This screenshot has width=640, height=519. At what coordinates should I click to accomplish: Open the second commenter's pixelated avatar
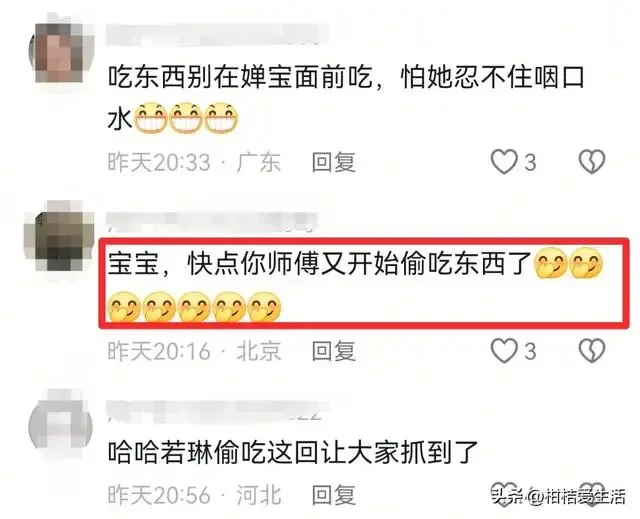58,236
